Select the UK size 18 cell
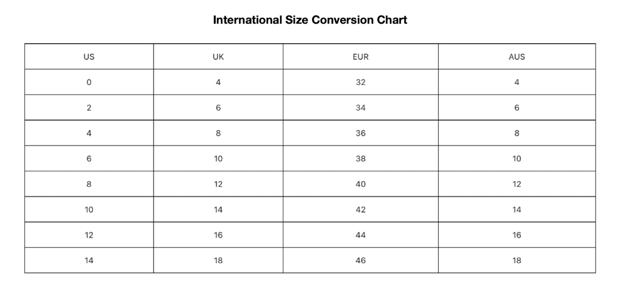Image resolution: width=644 pixels, height=297 pixels. point(218,261)
